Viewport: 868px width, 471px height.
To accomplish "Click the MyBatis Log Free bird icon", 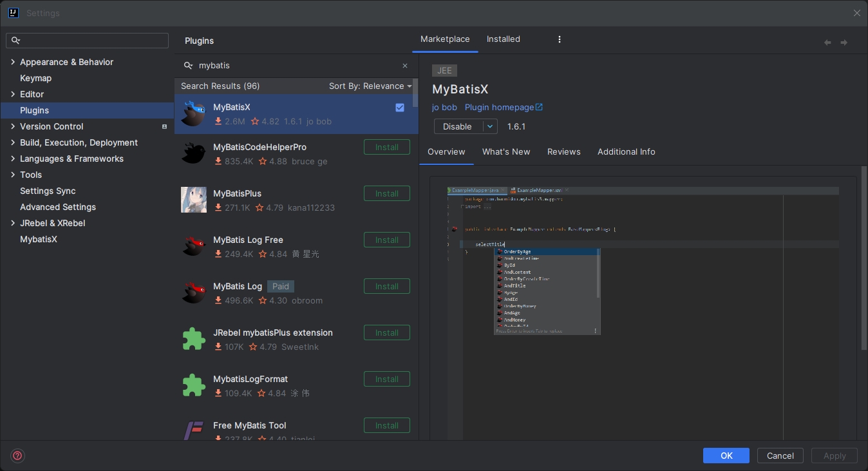I will (193, 246).
